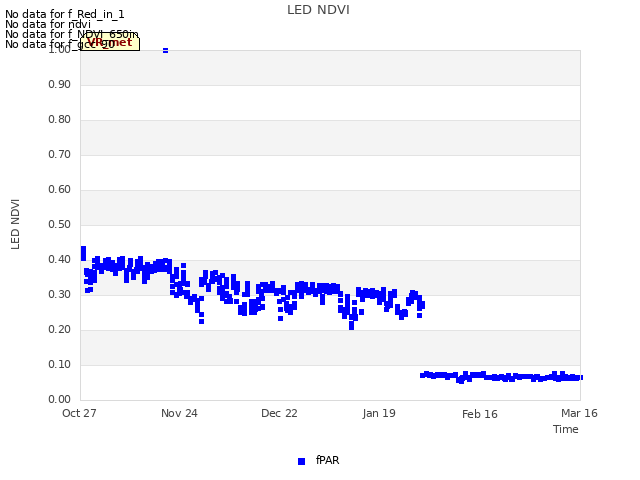Click the VR_met tooltip label
Image resolution: width=640 pixels, height=480 pixels.
(x=110, y=43)
